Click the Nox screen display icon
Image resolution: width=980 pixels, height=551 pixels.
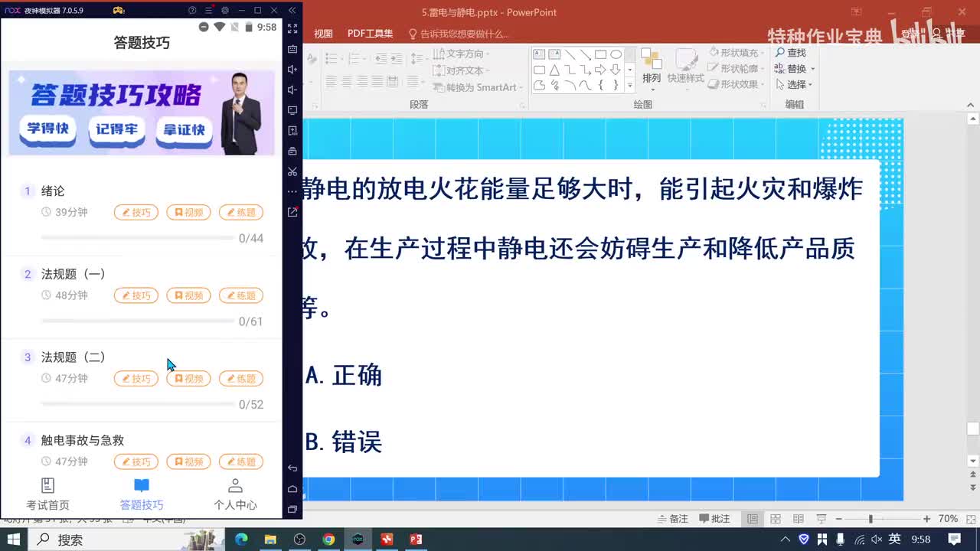292,110
